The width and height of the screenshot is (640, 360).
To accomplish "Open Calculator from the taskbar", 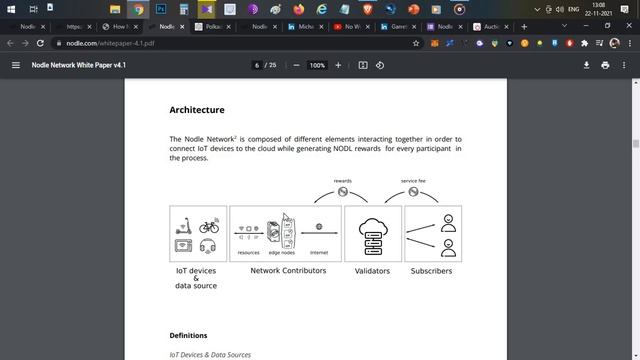I will click(x=184, y=9).
